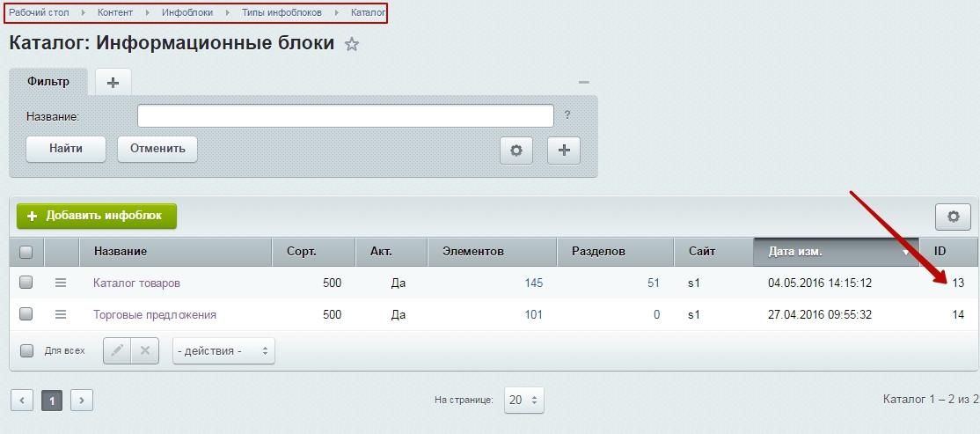Open action menu for Каталог товаров row

[61, 283]
